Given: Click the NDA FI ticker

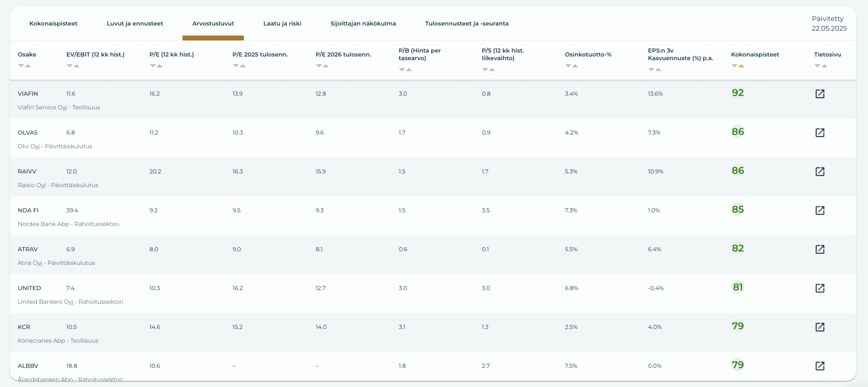Looking at the screenshot, I should [x=28, y=210].
